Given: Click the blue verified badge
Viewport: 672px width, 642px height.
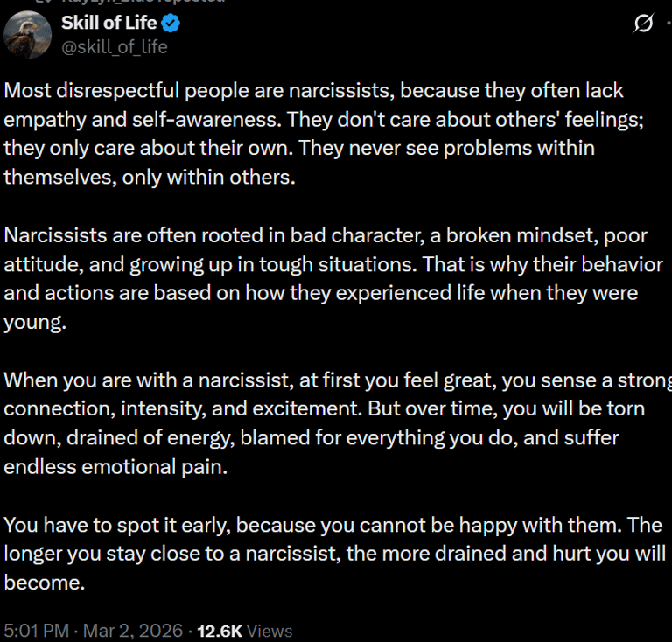Looking at the screenshot, I should click(x=171, y=23).
